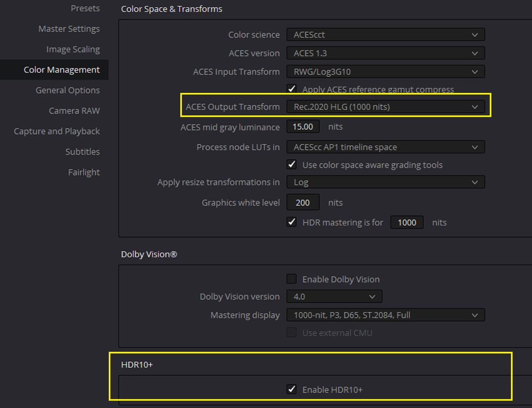This screenshot has height=408, width=532.
Task: Open Image Scaling settings
Action: 73,49
